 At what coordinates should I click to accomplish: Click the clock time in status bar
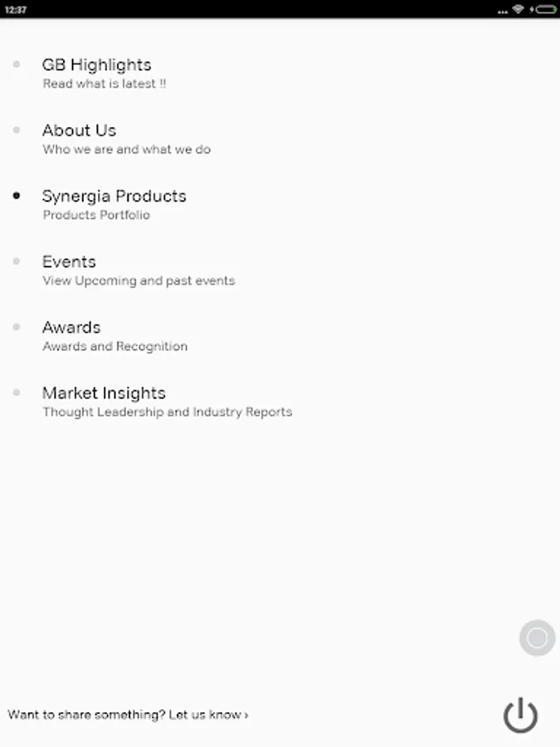coord(15,10)
